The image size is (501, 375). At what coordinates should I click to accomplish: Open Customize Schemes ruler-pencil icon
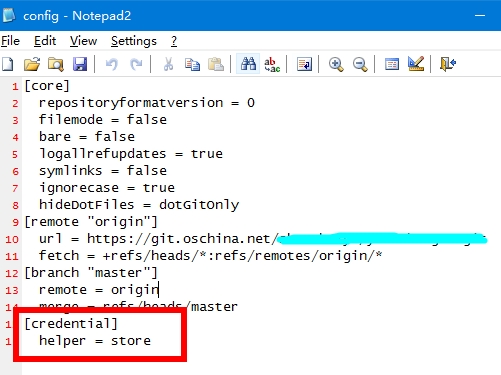(x=416, y=64)
